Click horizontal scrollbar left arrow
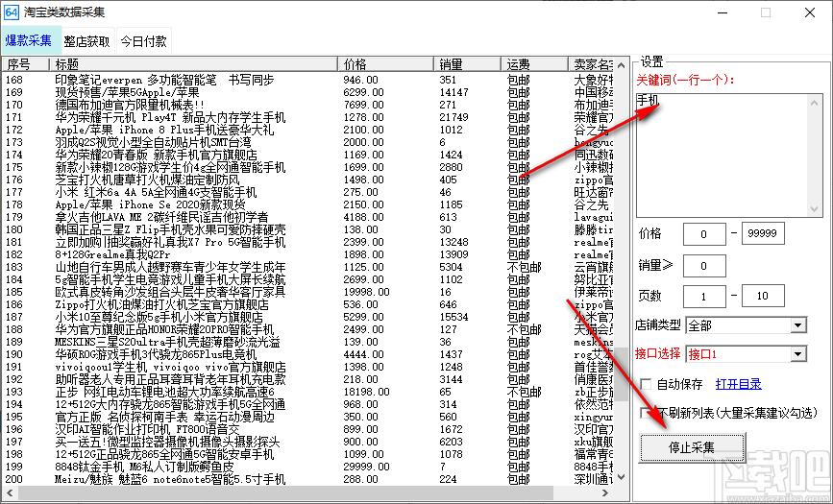Screen dimensions: 833x504 8,493
